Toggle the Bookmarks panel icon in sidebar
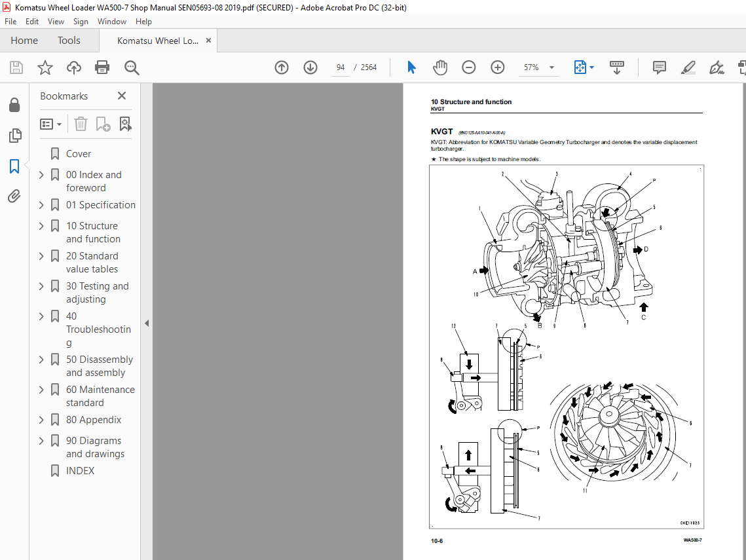 15,166
